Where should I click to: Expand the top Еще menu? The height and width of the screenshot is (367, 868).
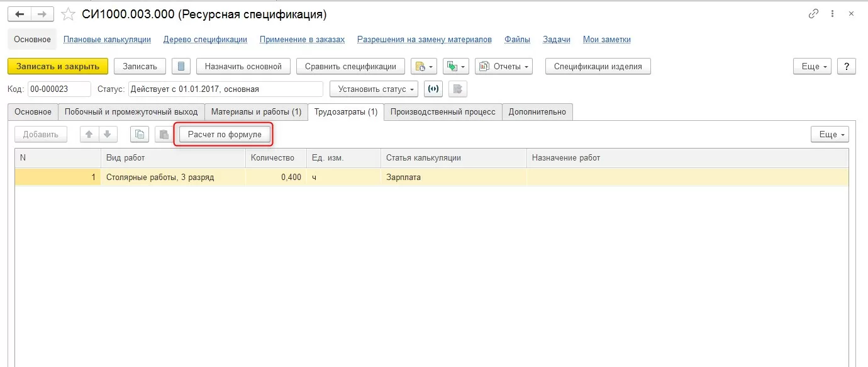pyautogui.click(x=813, y=66)
